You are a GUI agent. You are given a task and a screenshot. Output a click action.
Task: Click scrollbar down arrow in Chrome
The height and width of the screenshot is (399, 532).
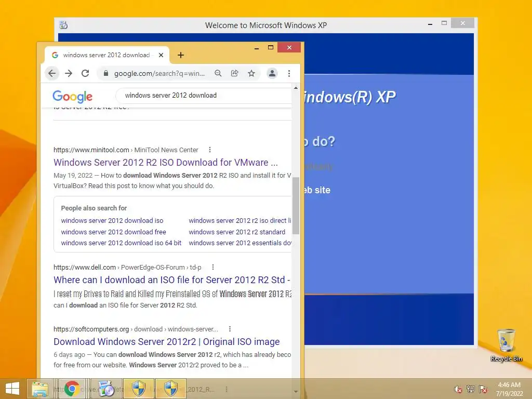[x=296, y=392]
